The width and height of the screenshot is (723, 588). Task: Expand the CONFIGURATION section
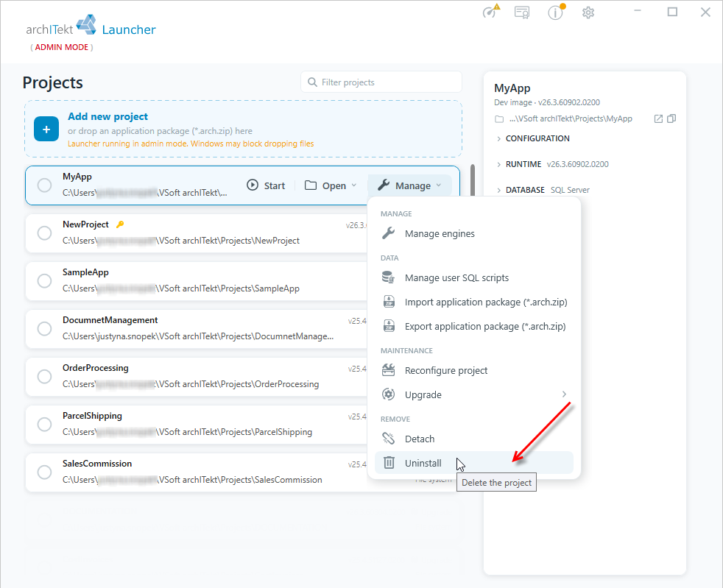[533, 138]
